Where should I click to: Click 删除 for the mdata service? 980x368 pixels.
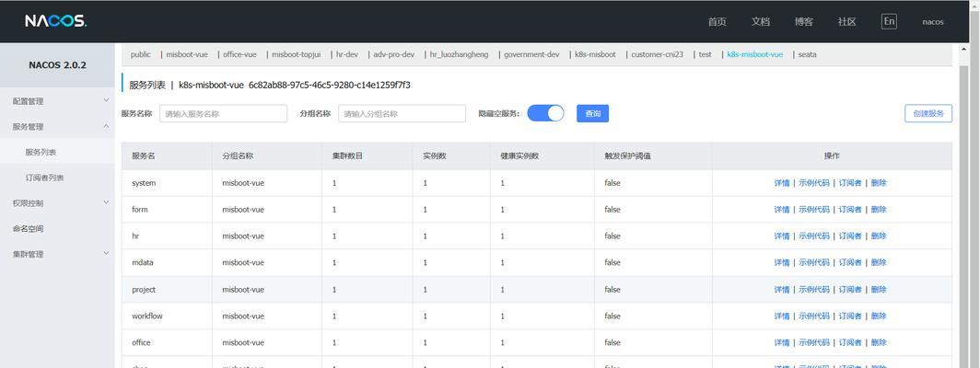[879, 262]
